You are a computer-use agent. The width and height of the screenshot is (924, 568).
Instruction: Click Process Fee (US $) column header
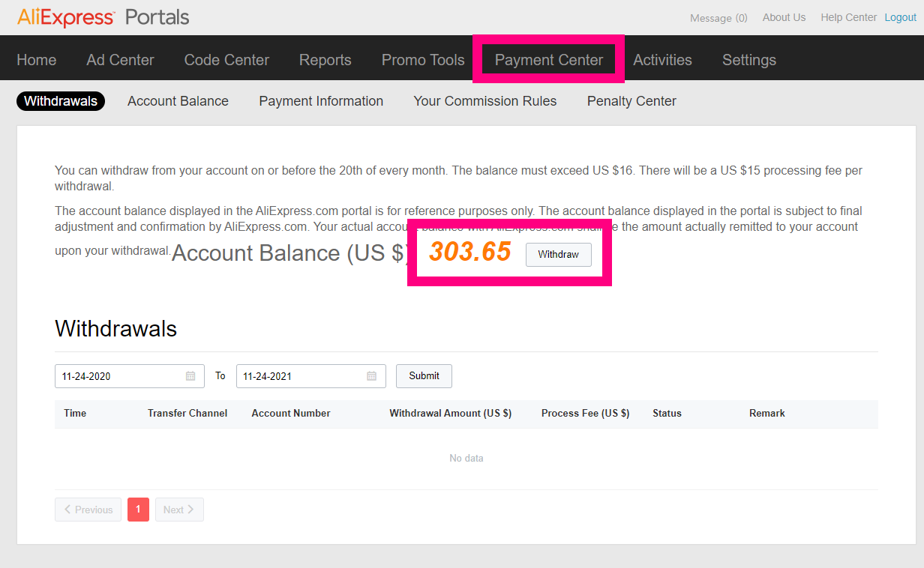click(585, 413)
